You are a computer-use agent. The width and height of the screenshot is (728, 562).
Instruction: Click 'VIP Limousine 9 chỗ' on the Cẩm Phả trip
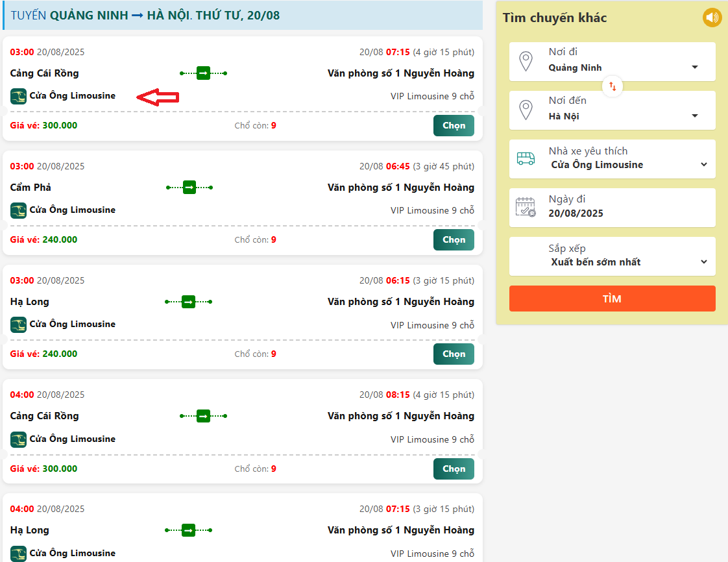tap(432, 210)
